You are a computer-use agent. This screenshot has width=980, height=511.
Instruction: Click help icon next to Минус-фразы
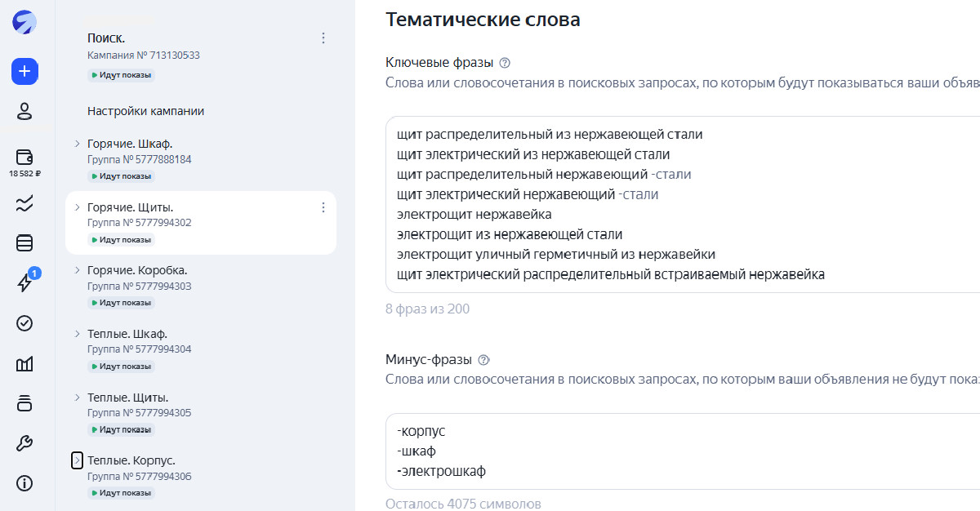tap(483, 360)
